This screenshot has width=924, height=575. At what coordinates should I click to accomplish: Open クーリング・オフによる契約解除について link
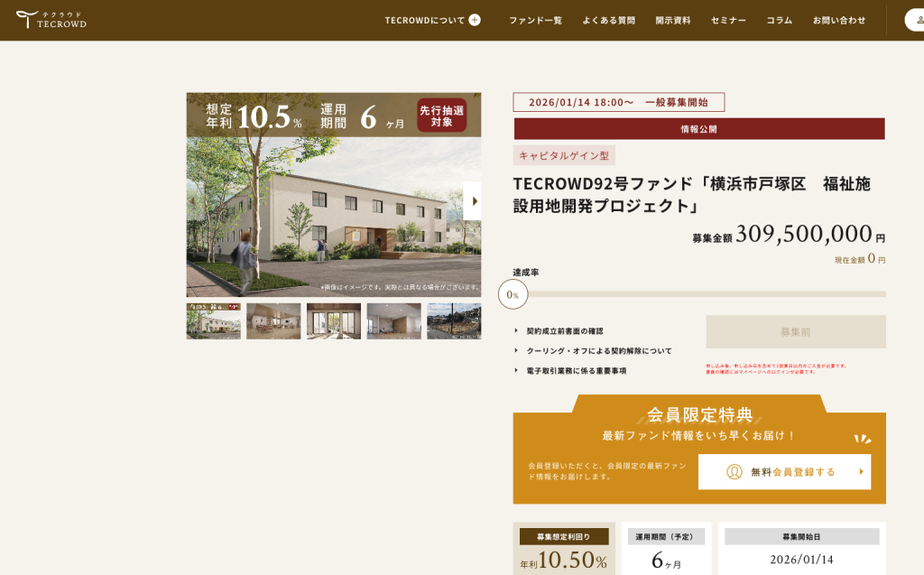tap(599, 351)
